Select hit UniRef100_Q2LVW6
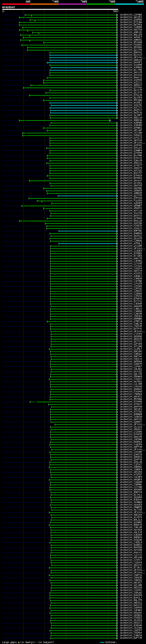This screenshot has height=644, width=146. click(x=131, y=585)
